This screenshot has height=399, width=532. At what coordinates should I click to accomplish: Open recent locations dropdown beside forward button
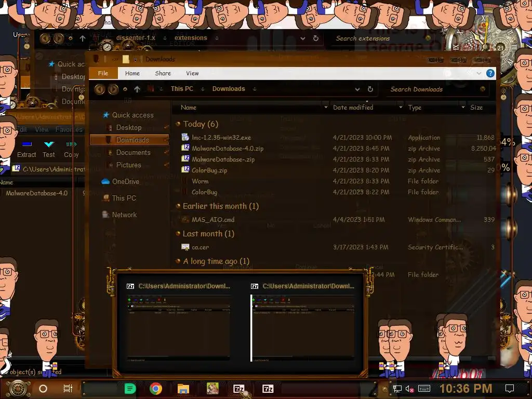[x=125, y=89]
